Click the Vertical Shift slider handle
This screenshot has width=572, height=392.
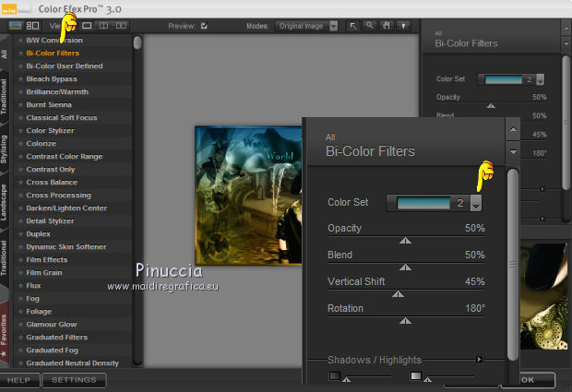[399, 294]
